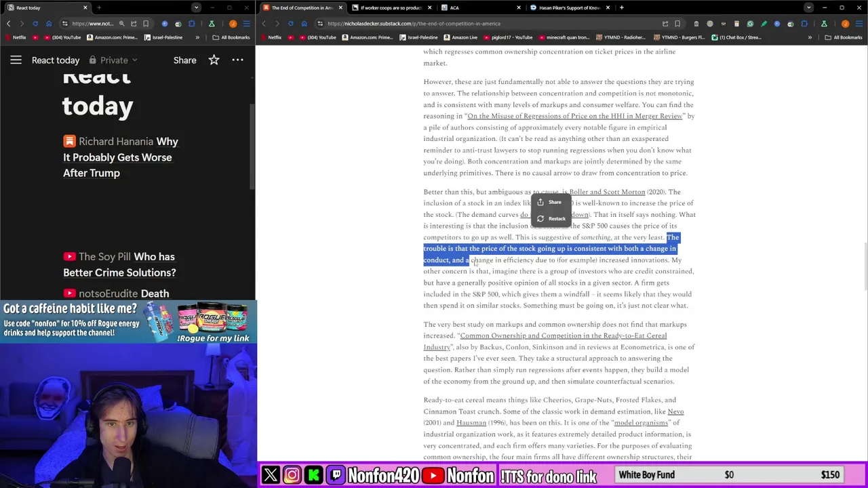Open the Hausman reference link
Screen dimensions: 868x488
(x=471, y=423)
